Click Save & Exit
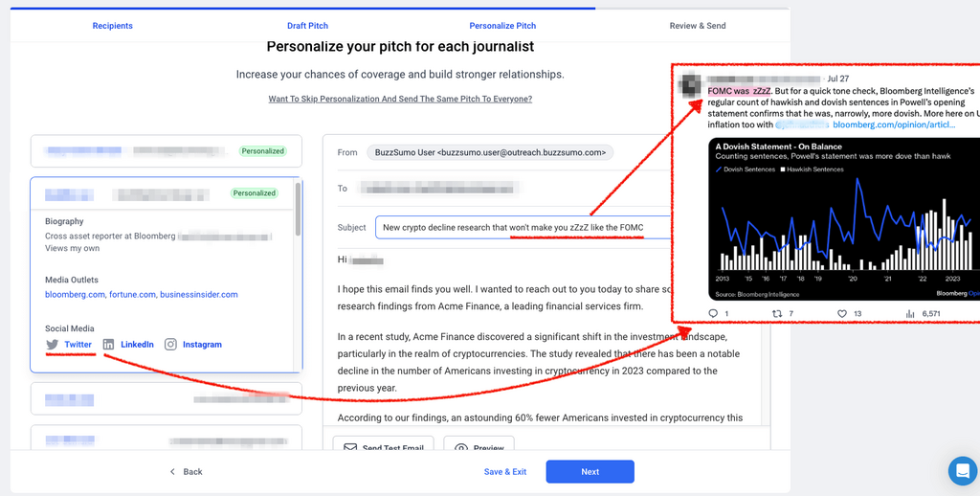The image size is (980, 496). tap(505, 472)
